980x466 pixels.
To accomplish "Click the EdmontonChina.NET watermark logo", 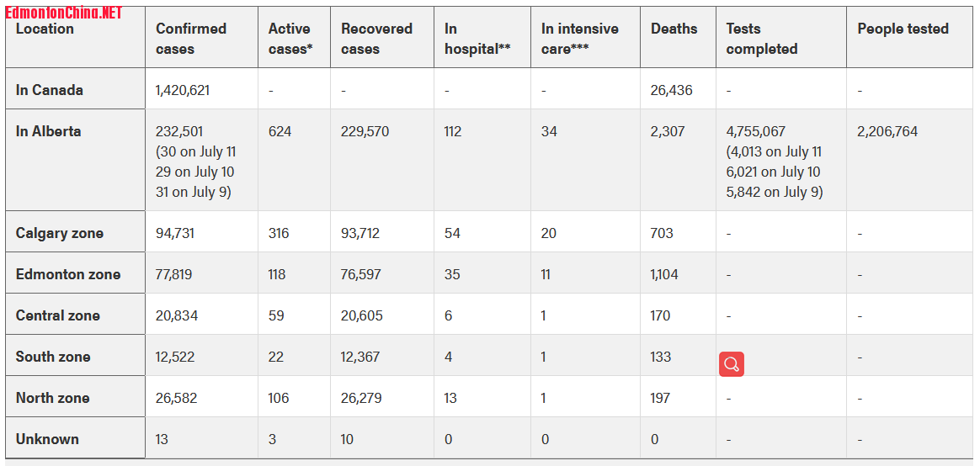I will [64, 13].
